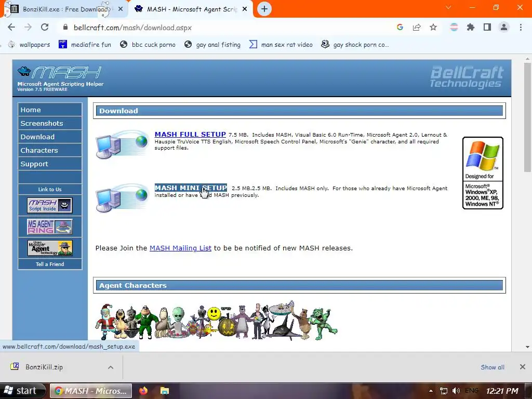Click the MASH Script Inside badge
Viewport: 532px width, 399px height.
[x=50, y=205]
